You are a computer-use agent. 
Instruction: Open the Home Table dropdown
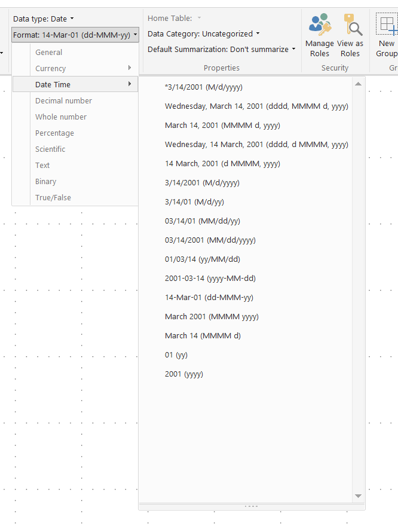point(174,19)
